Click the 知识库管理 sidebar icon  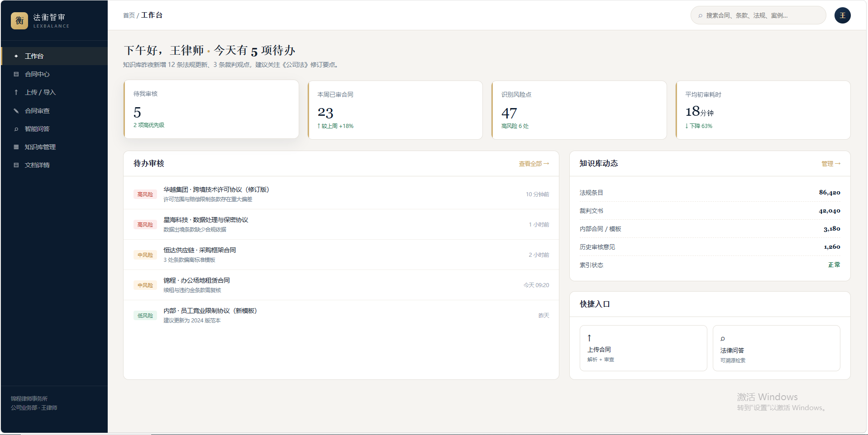(x=16, y=147)
